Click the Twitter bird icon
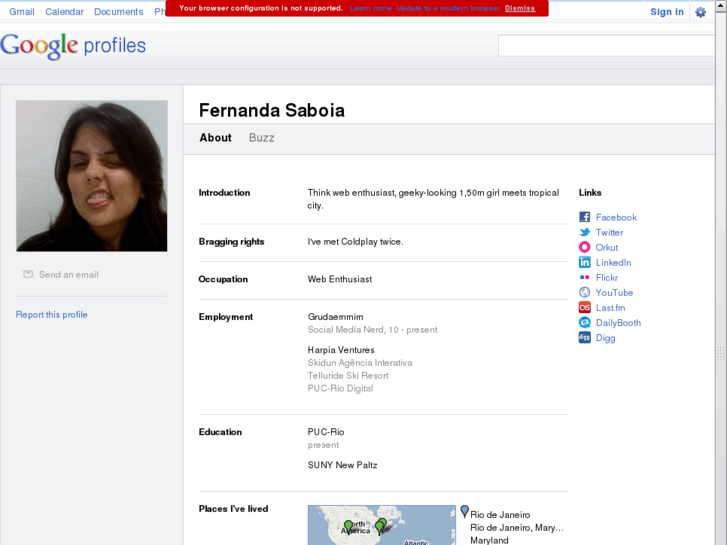 coord(585,232)
